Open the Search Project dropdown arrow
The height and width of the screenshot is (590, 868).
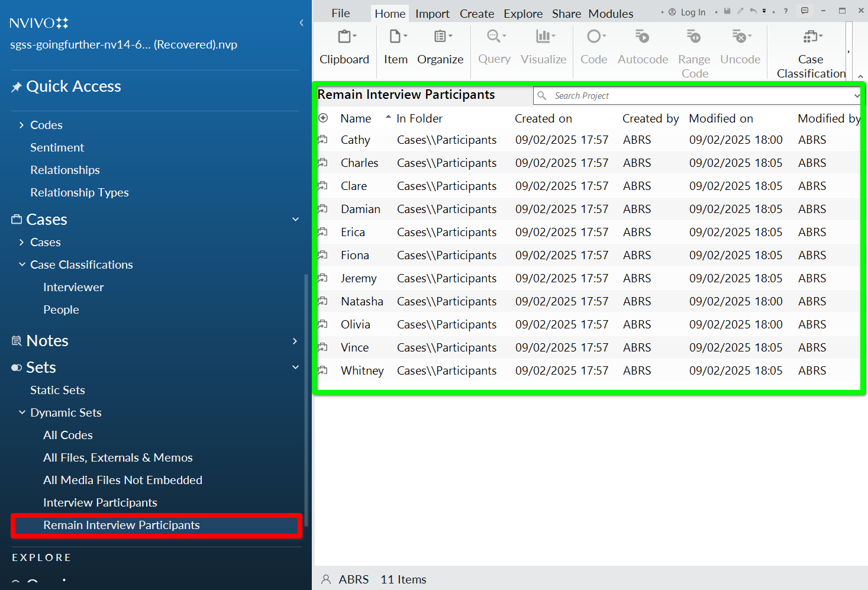(x=856, y=96)
